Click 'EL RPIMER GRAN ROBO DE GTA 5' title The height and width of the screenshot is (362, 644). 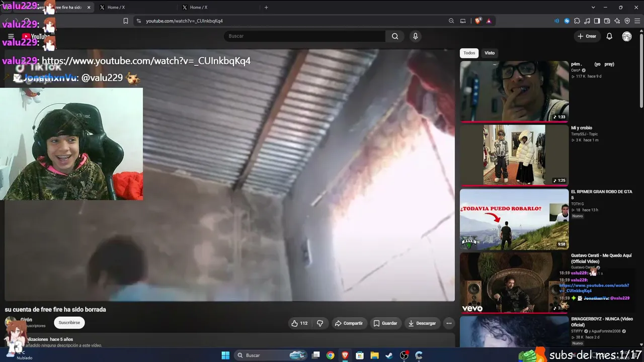[x=602, y=195]
